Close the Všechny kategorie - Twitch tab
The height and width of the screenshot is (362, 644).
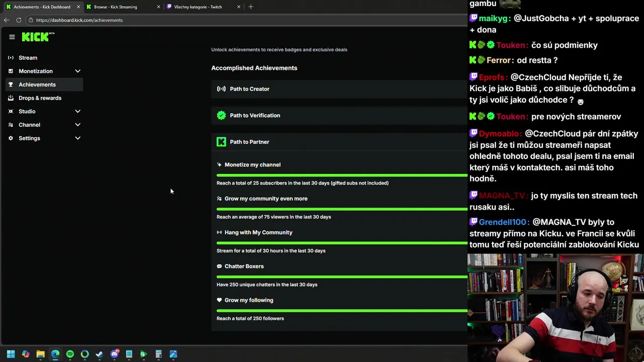tap(238, 7)
